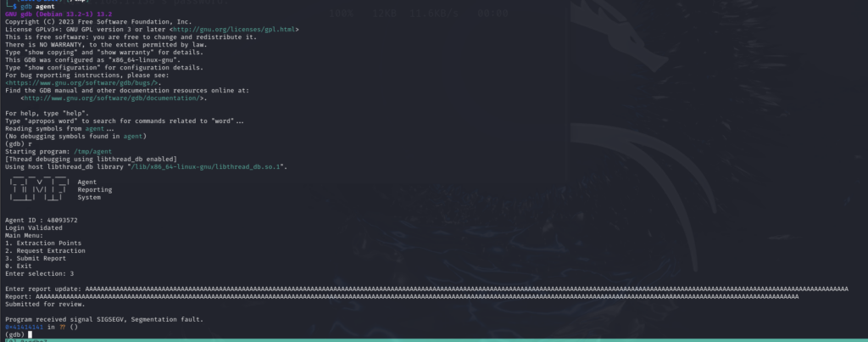Click the 'gdb agent' command text
The image size is (868, 342).
click(37, 6)
